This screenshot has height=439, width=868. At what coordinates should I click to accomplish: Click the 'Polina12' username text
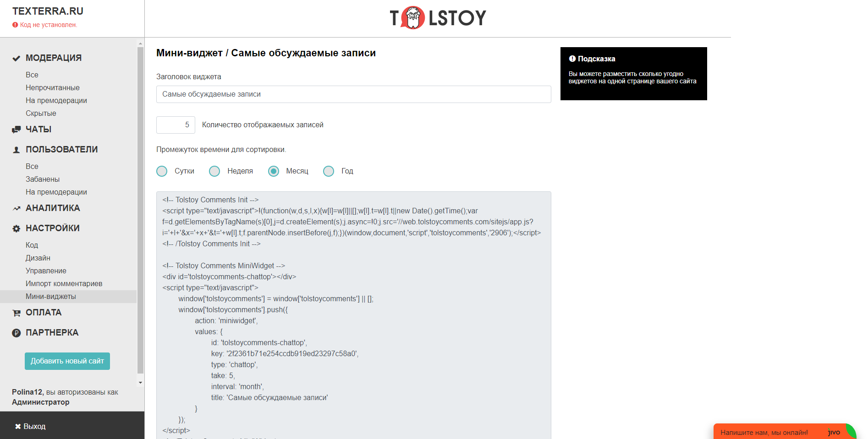27,392
